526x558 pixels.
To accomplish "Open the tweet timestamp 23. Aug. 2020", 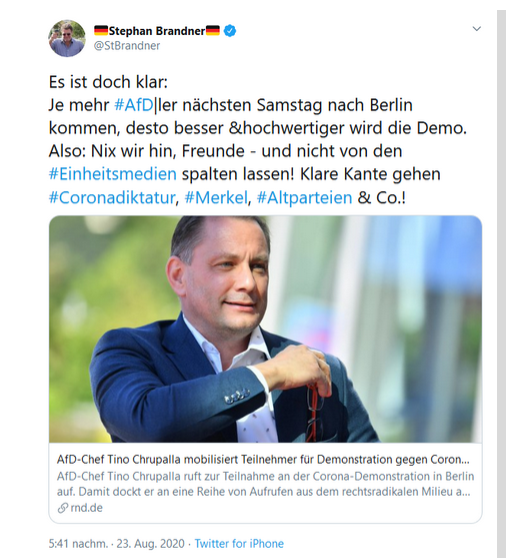I will (x=151, y=544).
